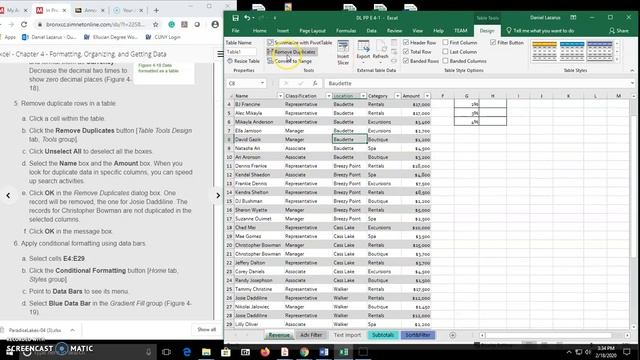Open the Location column filter dropdown
This screenshot has height=360, width=640.
coord(363,96)
